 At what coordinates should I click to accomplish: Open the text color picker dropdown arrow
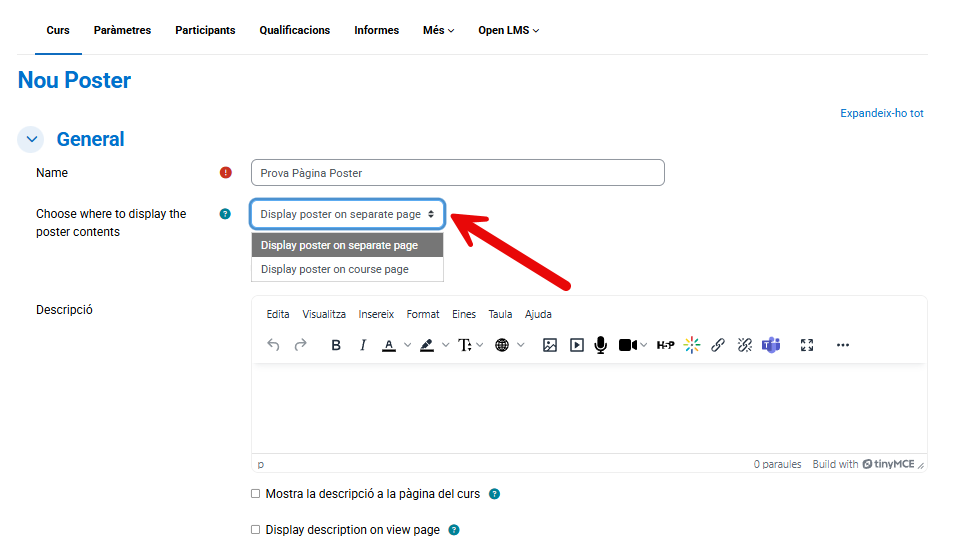(407, 345)
